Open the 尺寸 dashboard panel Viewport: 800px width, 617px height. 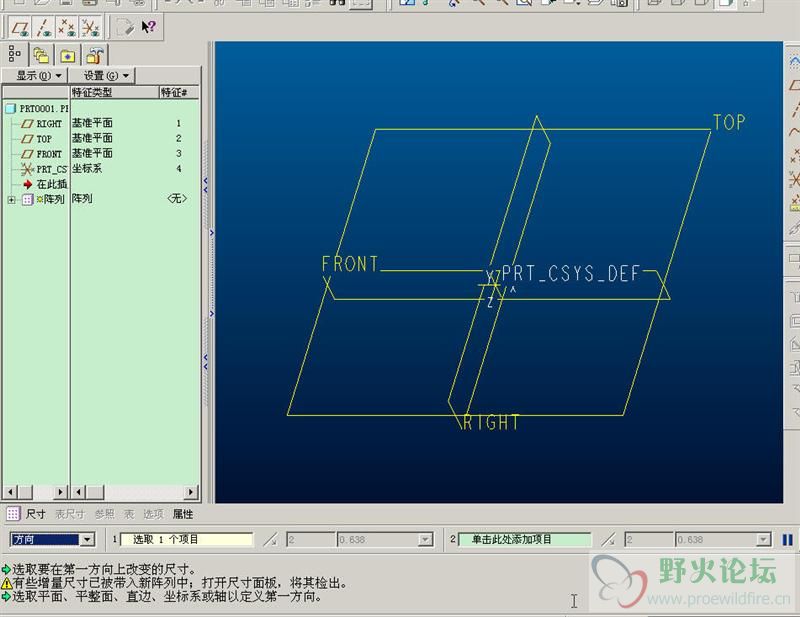36,514
